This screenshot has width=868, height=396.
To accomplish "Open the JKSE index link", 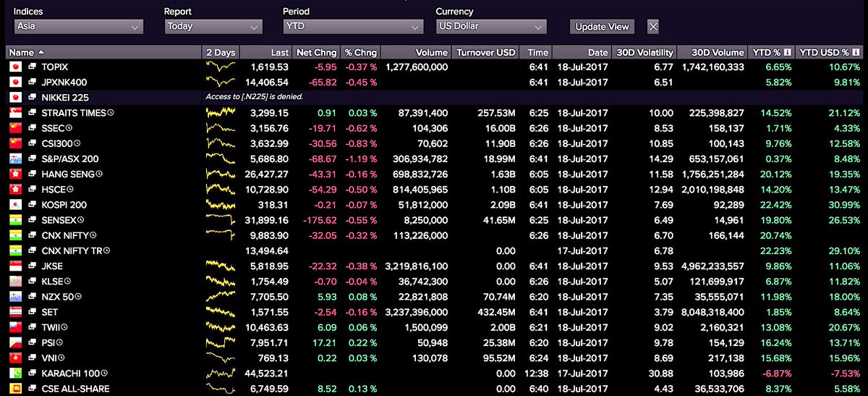I will (53, 266).
